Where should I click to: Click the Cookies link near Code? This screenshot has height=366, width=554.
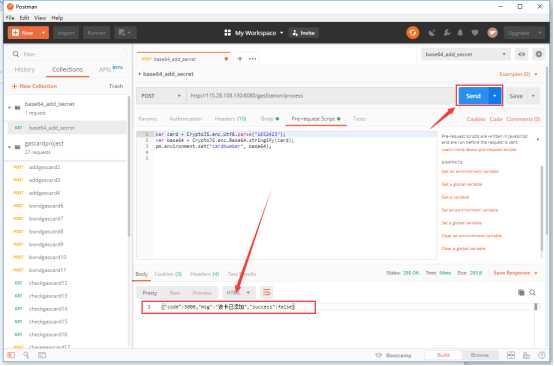click(x=476, y=119)
